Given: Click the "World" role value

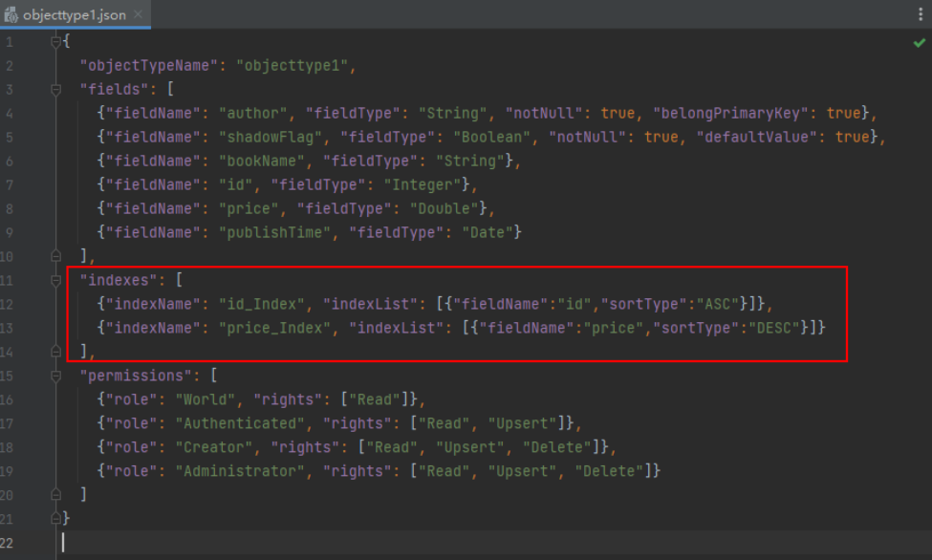Looking at the screenshot, I should [x=206, y=399].
